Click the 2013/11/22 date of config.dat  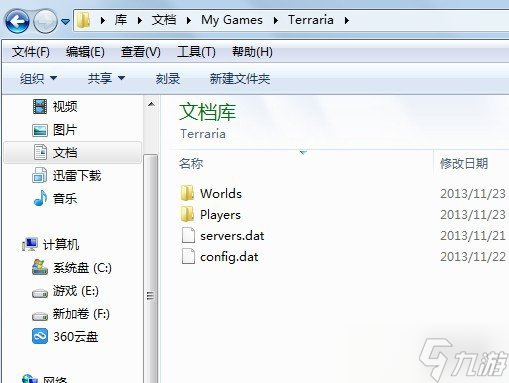pos(473,257)
